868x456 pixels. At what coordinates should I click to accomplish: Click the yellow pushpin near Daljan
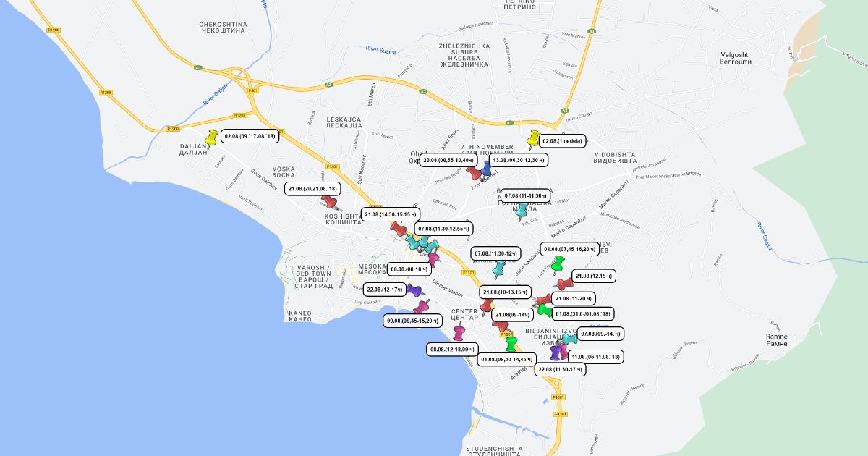212,137
